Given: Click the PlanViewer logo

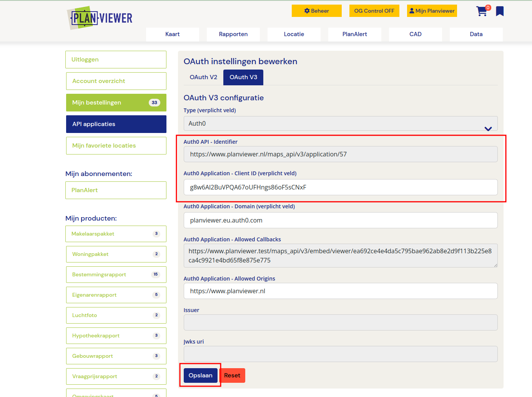Looking at the screenshot, I should [x=99, y=17].
